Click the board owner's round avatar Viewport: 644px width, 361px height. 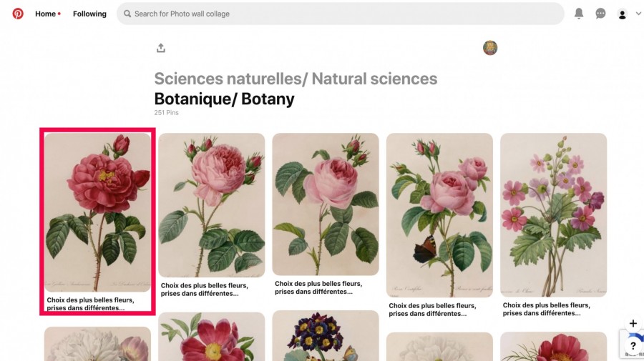click(490, 48)
